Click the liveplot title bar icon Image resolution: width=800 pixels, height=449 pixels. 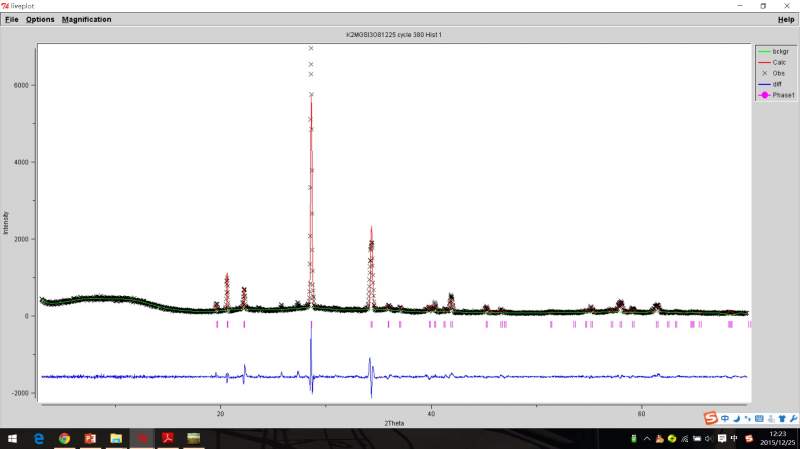[x=5, y=6]
